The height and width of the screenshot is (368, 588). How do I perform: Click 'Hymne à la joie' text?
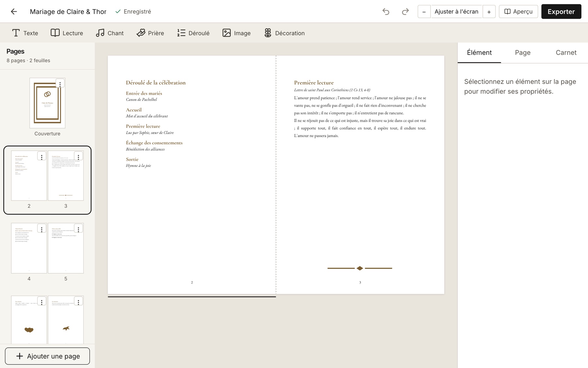[x=138, y=166]
